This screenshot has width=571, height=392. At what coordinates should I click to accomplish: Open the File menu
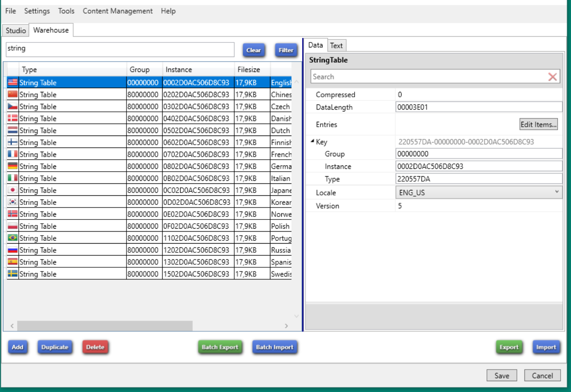click(x=10, y=11)
